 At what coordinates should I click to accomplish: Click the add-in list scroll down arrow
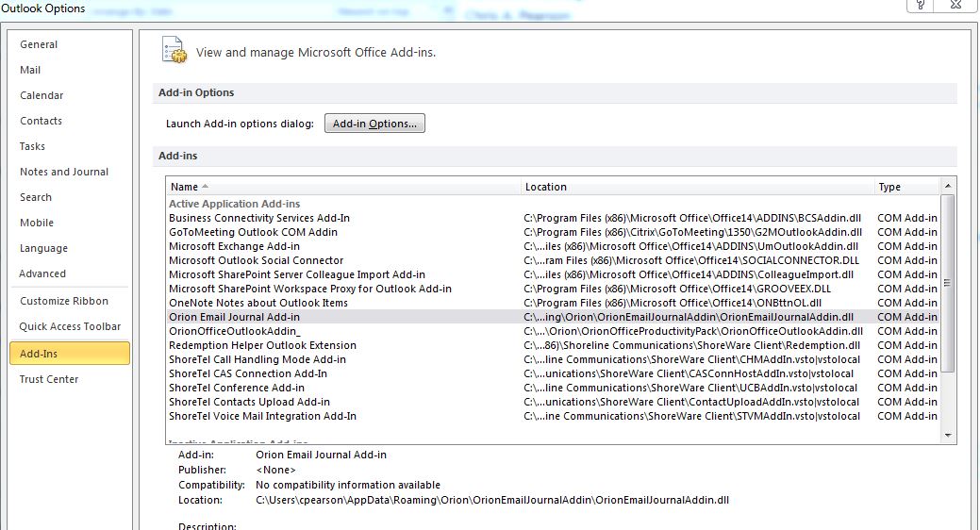(948, 435)
